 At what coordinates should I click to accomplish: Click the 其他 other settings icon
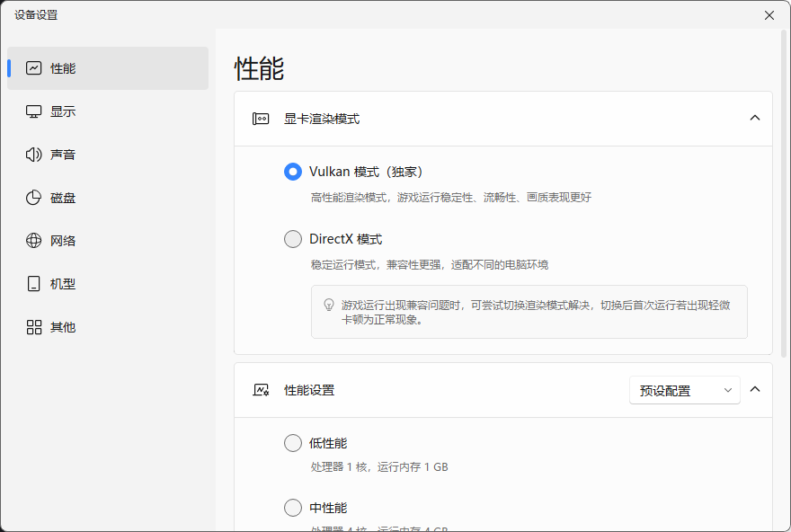point(31,327)
